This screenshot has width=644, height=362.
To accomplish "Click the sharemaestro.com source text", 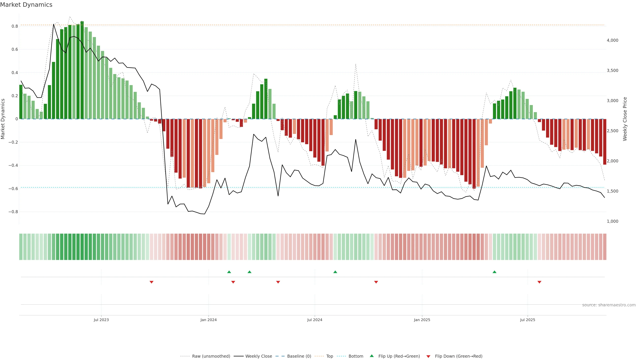I will [609, 305].
